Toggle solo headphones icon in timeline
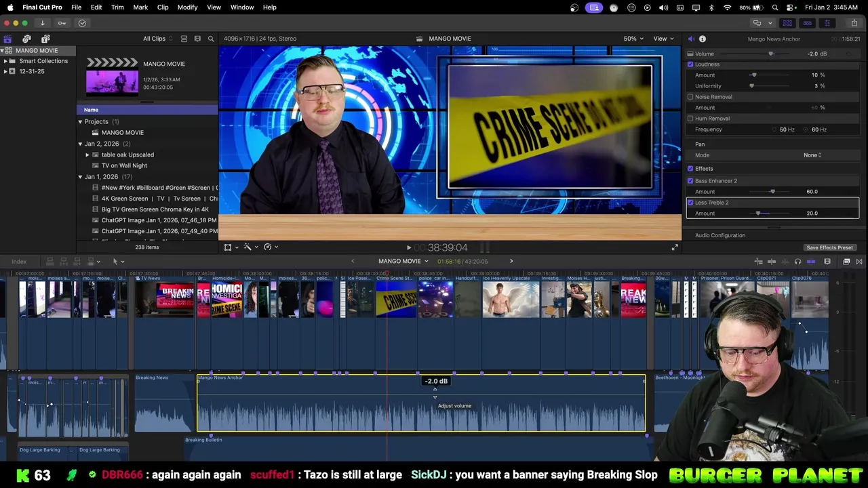Viewport: 868px width, 488px height. [797, 262]
